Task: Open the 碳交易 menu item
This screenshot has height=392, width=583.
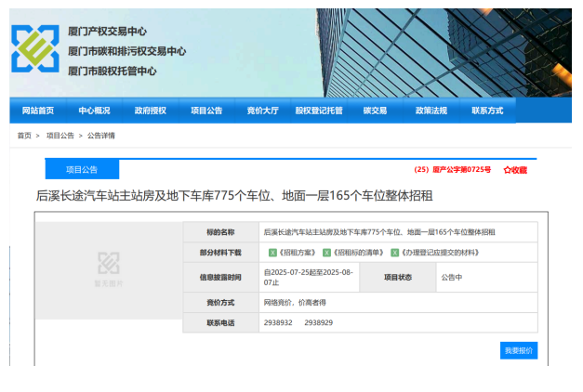Action: point(375,111)
